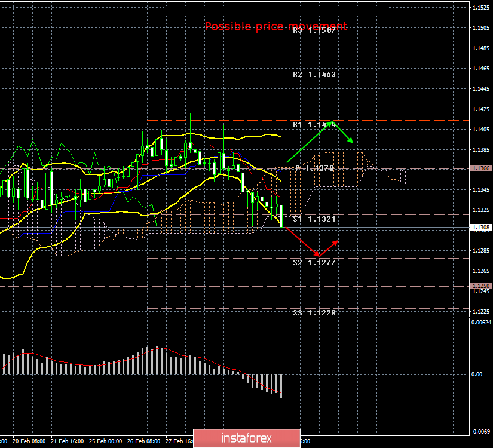Click the R3 1.1507 resistance label
The width and height of the screenshot is (493, 448).
click(314, 30)
